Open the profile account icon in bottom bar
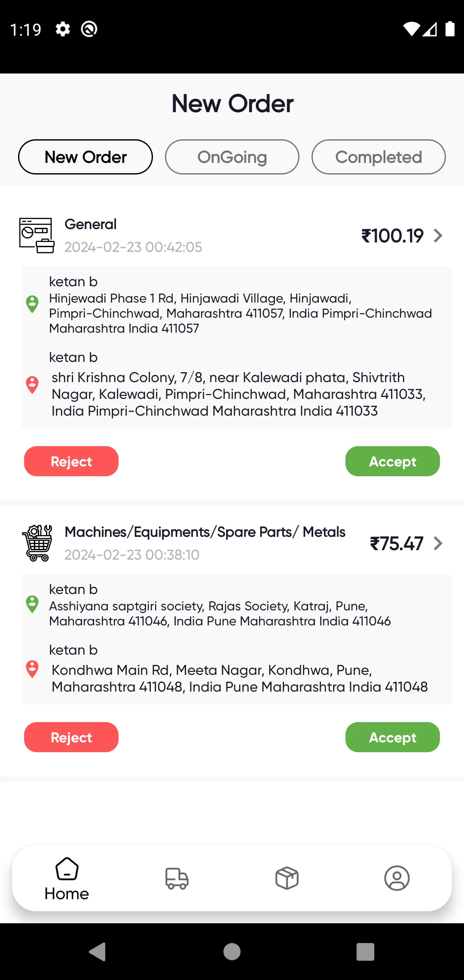The width and height of the screenshot is (464, 980). click(x=397, y=878)
